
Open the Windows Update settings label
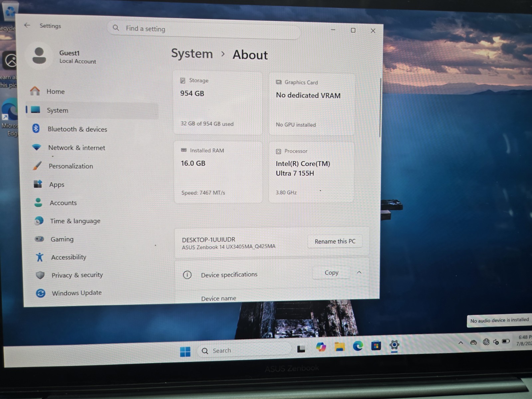click(77, 293)
